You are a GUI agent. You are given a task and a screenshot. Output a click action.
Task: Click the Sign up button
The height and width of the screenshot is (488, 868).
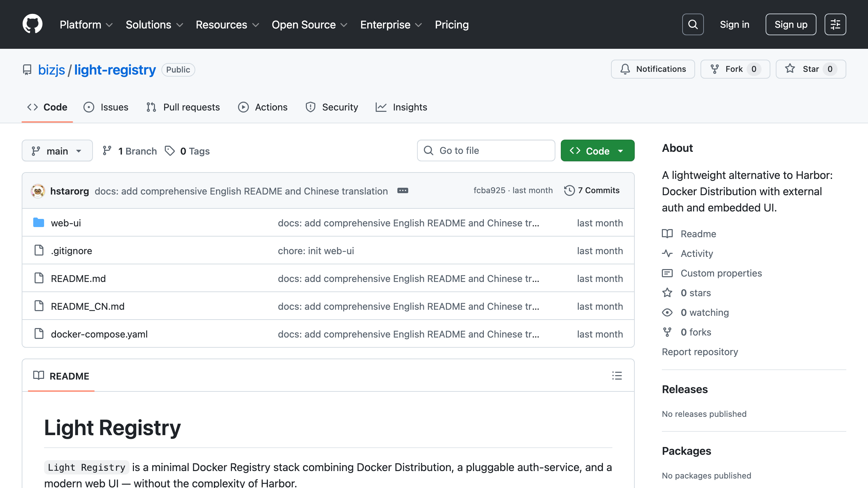tap(791, 24)
